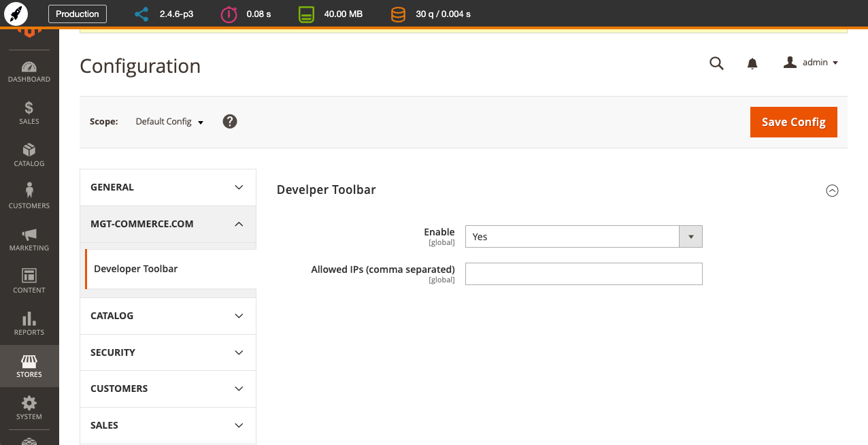Screen dimensions: 868x445
Task: Click the pink stopwatch timer icon
Action: click(229, 14)
